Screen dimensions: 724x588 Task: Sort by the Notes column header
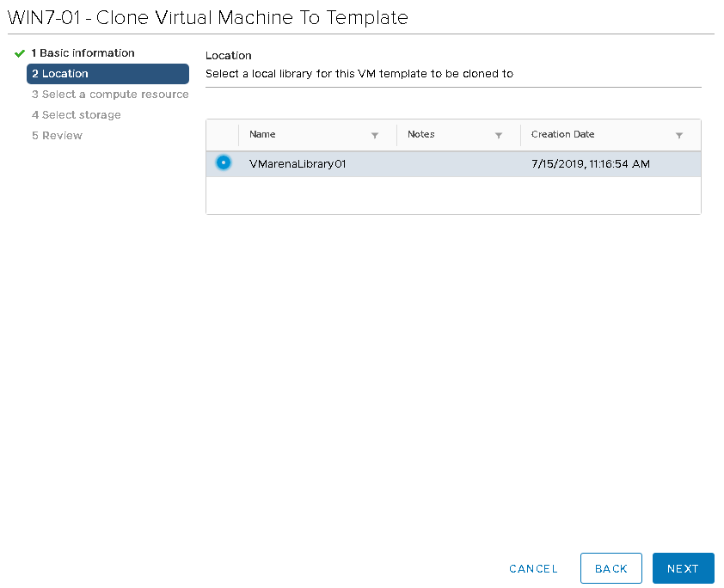(421, 134)
